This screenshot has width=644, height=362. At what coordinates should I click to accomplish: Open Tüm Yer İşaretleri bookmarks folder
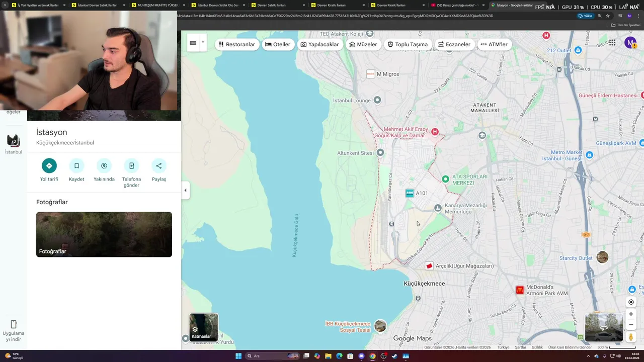click(x=625, y=25)
